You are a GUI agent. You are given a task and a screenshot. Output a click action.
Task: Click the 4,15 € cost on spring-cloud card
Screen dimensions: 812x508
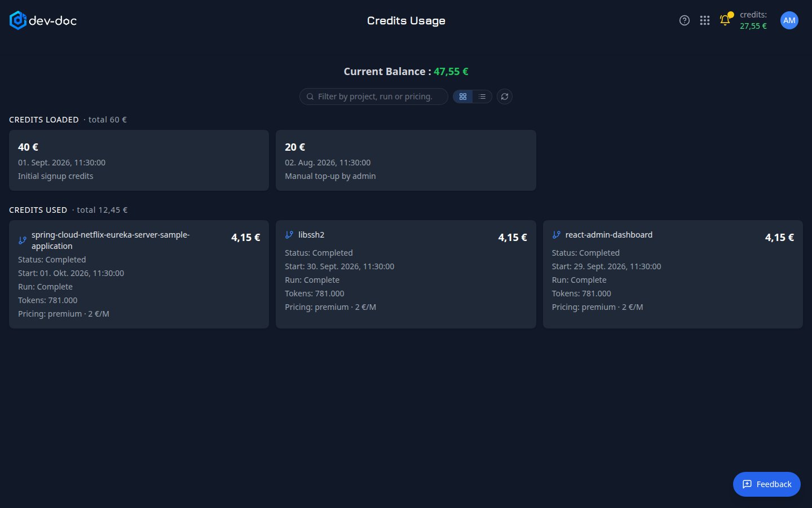[x=246, y=238]
